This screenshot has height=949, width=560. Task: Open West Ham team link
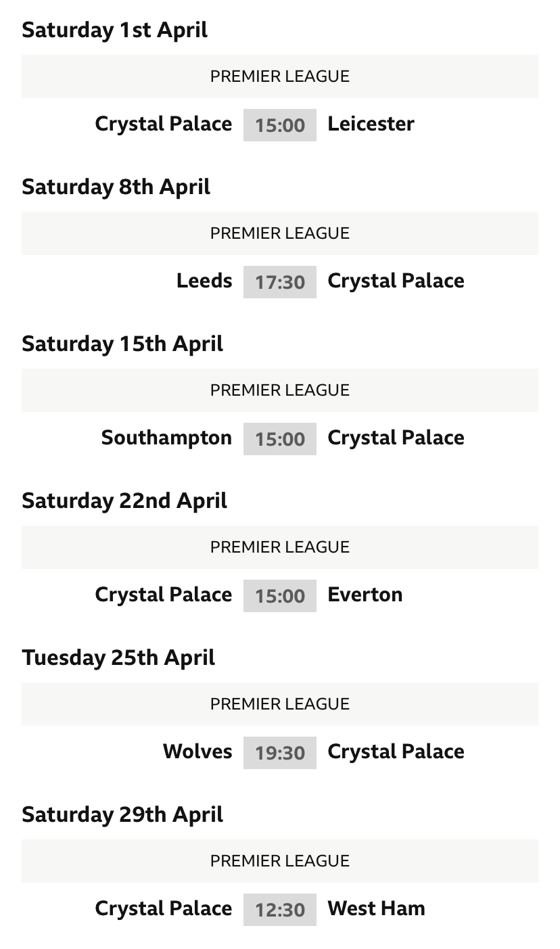[x=376, y=908]
